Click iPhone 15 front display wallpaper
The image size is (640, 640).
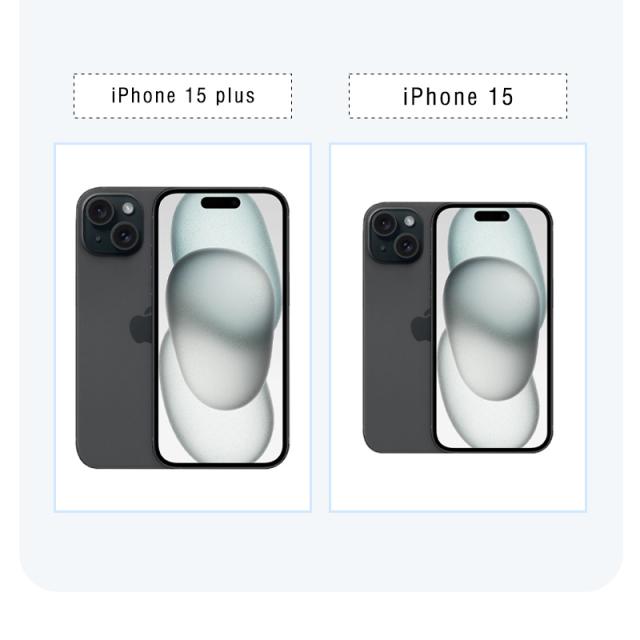tap(492, 328)
